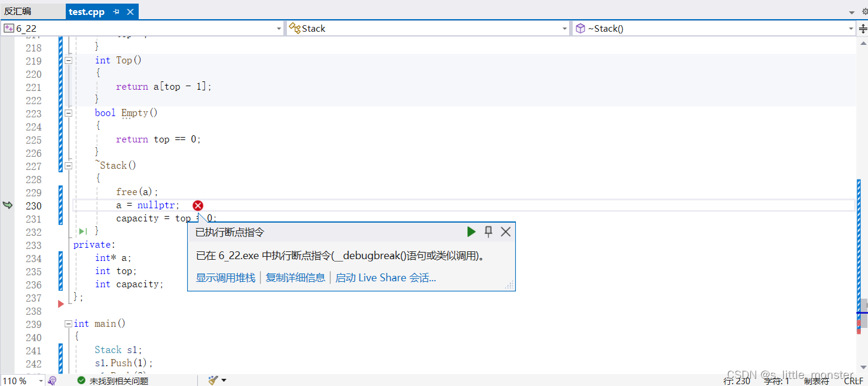The height and width of the screenshot is (386, 868).
Task: Collapse the bool Empty() function
Action: [68, 113]
